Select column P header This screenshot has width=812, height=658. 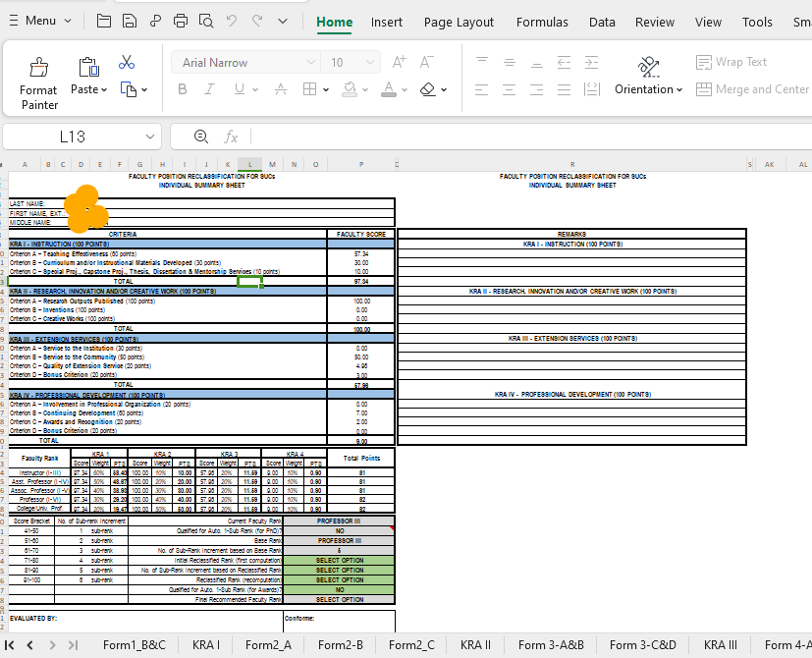tap(361, 164)
